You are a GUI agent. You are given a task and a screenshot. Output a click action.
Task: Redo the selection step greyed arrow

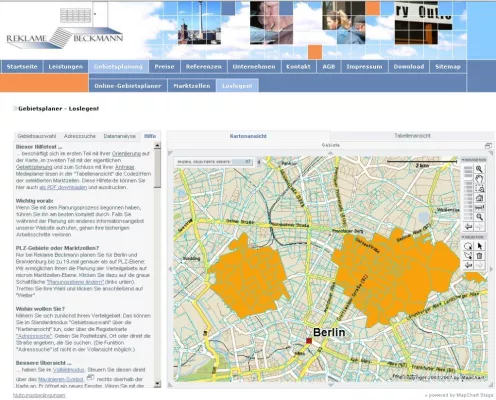tap(479, 266)
